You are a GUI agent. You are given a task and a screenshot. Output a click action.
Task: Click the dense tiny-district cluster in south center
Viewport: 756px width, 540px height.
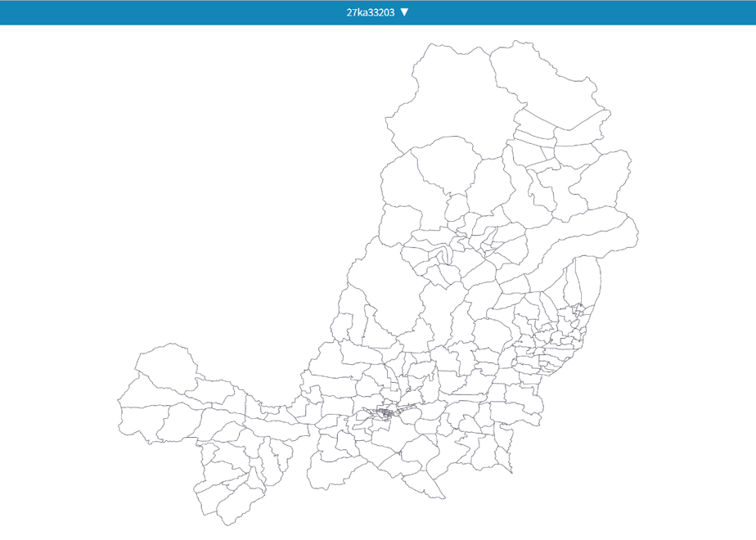(385, 412)
